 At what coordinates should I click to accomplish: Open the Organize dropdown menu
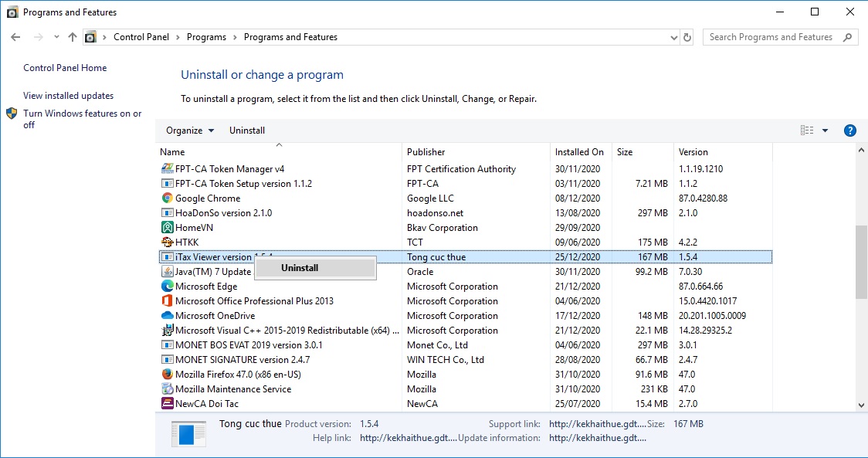[x=188, y=130]
